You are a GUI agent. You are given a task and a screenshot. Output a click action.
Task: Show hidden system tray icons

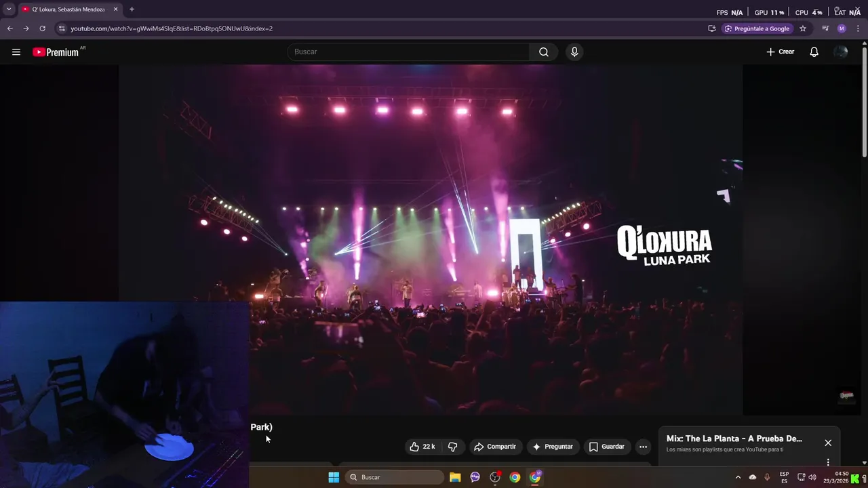[738, 477]
